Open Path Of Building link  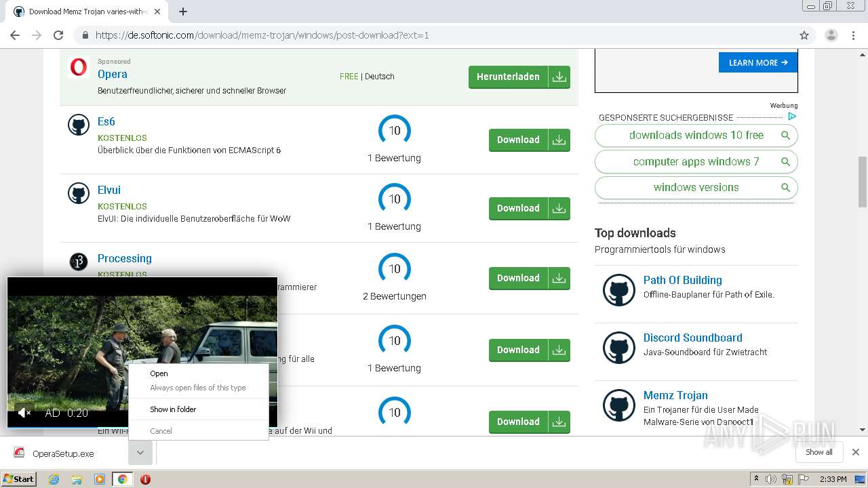pyautogui.click(x=682, y=280)
